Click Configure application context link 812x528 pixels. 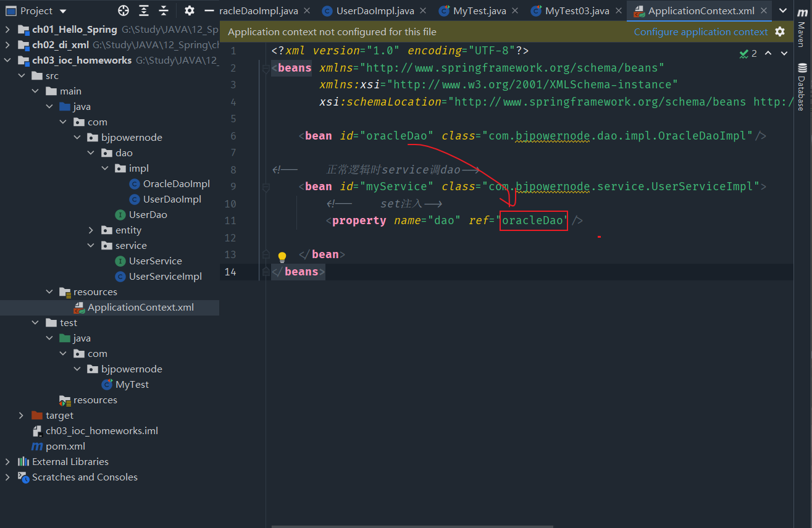tap(701, 31)
